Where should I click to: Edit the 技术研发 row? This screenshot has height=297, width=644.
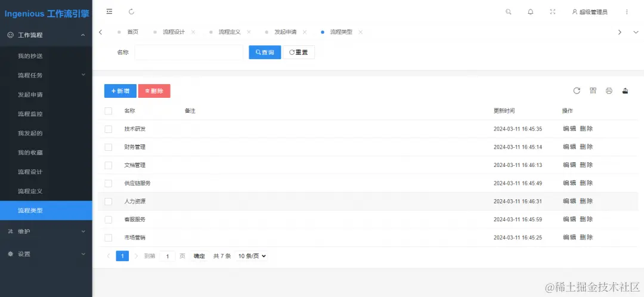coord(569,129)
